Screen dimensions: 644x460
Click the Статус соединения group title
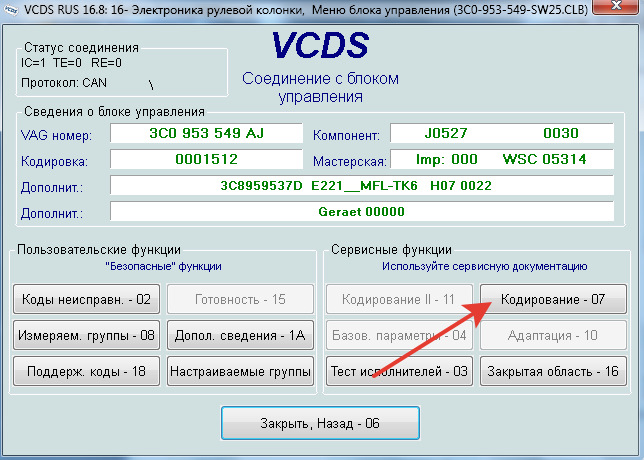click(81, 48)
